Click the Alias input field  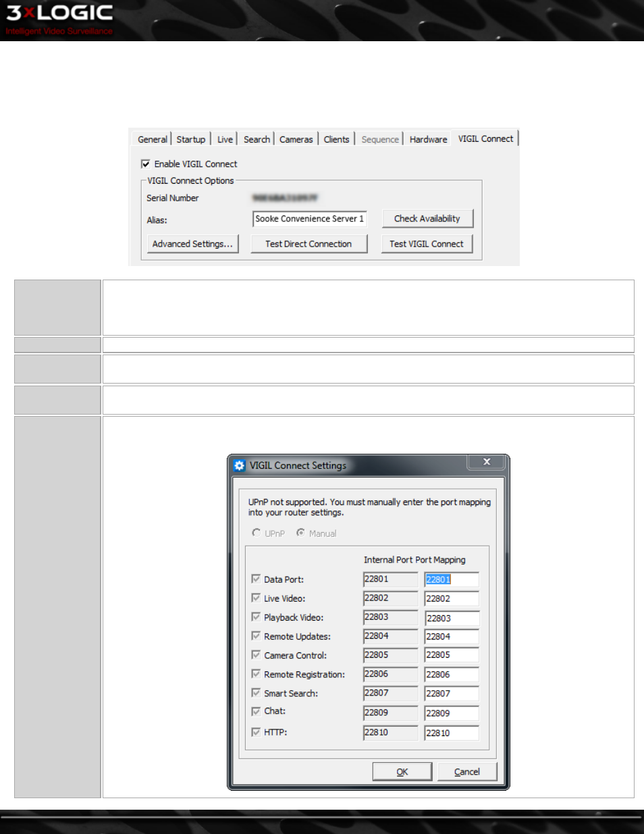click(x=310, y=219)
